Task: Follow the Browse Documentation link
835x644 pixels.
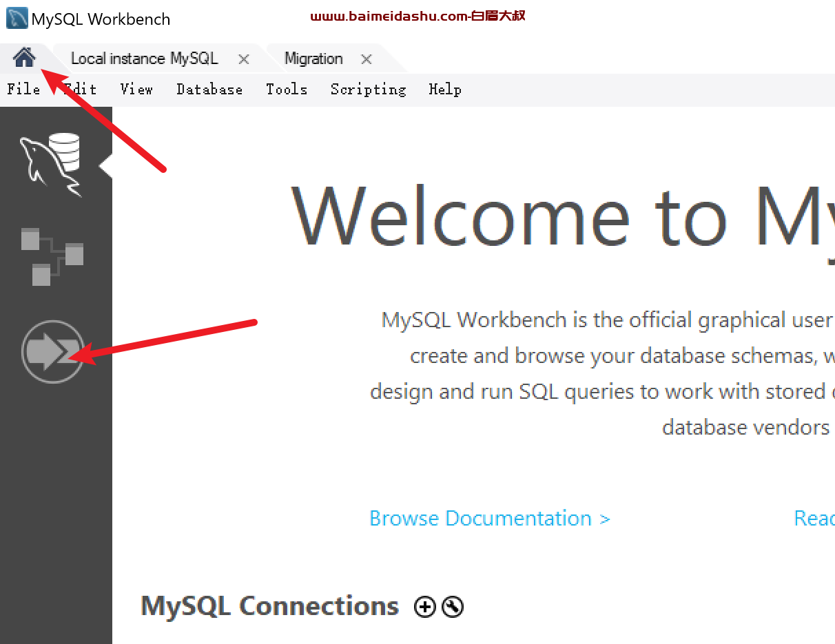Action: (490, 519)
